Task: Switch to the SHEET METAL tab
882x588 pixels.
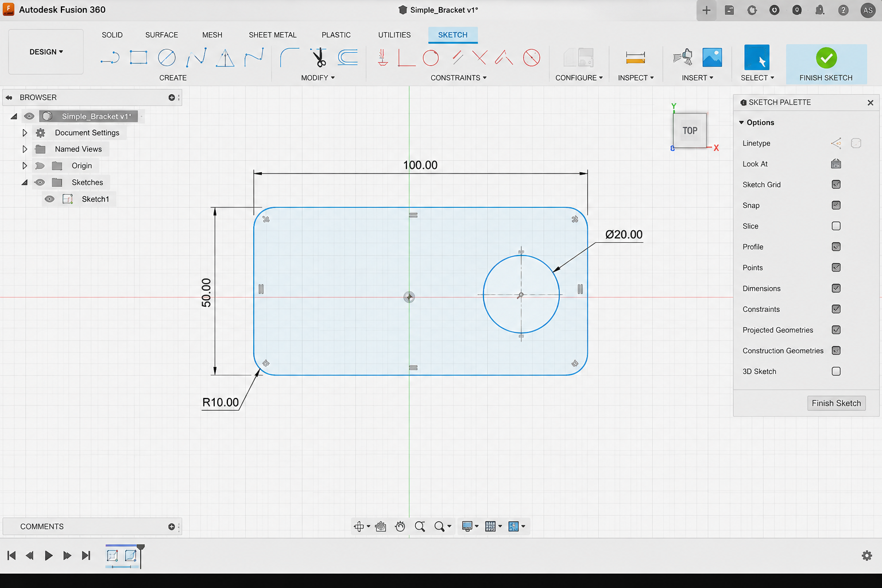Action: (x=273, y=35)
